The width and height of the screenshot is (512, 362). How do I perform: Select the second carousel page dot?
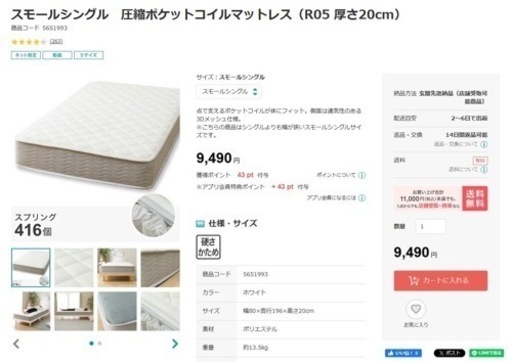tap(100, 343)
